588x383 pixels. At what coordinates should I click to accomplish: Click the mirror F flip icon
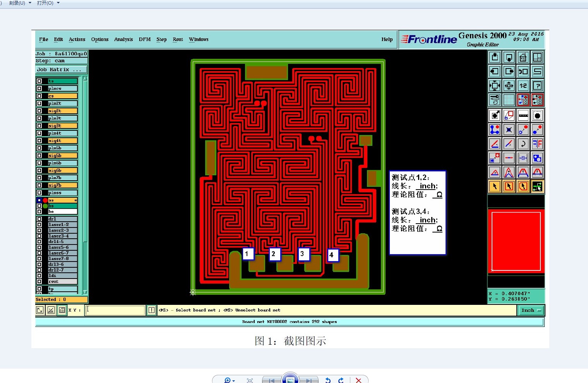pos(537,144)
